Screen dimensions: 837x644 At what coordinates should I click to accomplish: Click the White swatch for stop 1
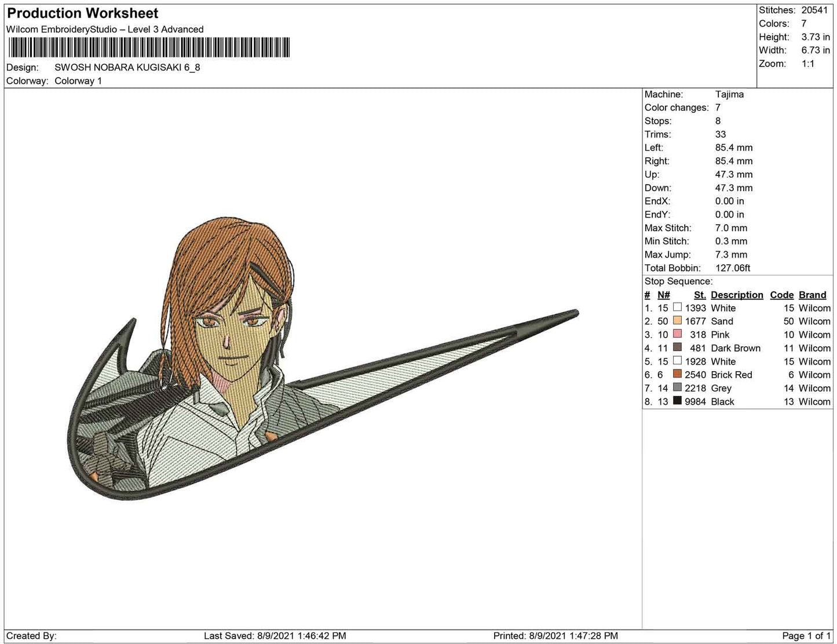[x=677, y=308]
